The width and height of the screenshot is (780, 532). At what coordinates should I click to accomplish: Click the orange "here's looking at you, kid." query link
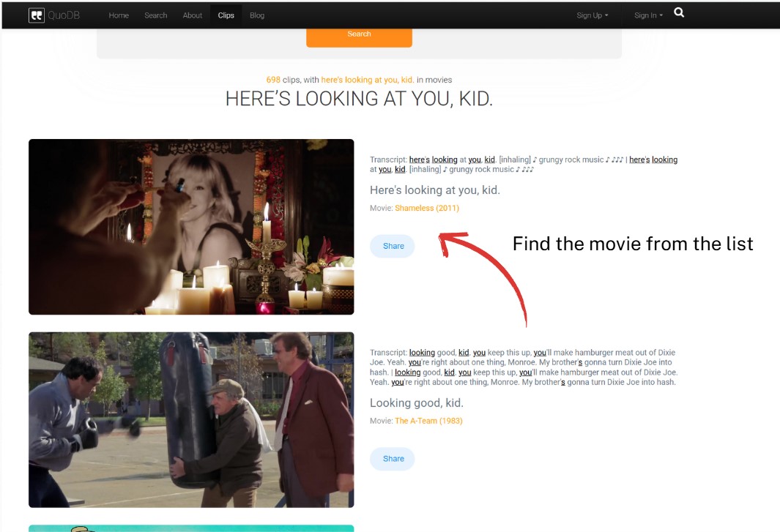(368, 80)
